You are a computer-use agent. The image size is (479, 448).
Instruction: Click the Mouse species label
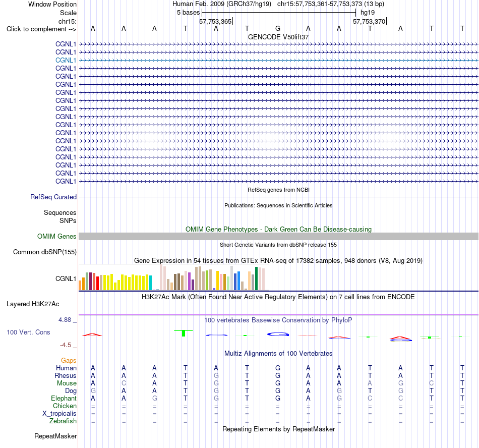67,383
